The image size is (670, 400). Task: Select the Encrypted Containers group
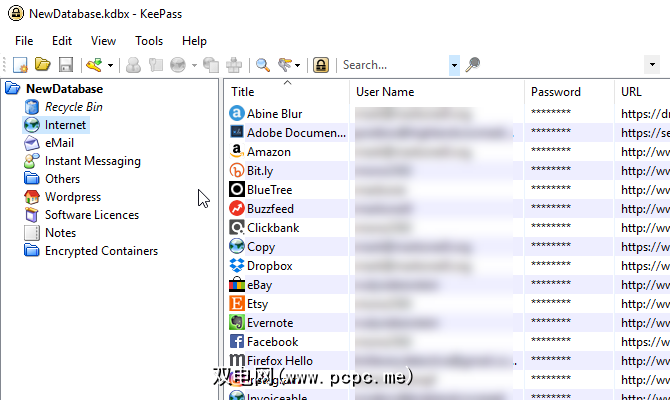(x=101, y=251)
